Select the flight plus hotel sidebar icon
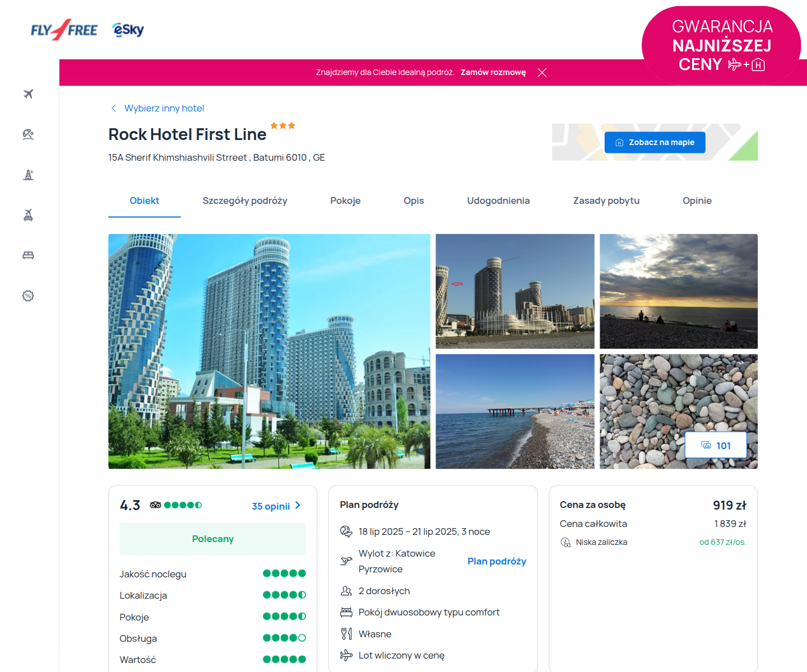Image resolution: width=807 pixels, height=672 pixels. (x=28, y=215)
